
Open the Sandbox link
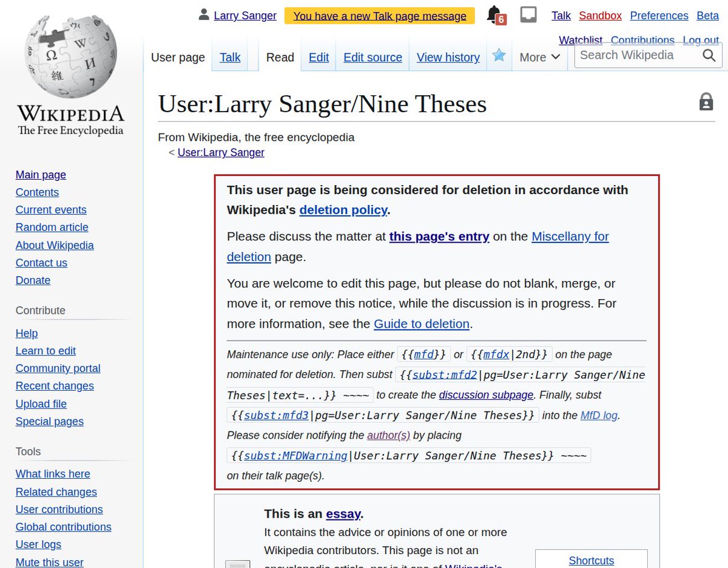[600, 16]
